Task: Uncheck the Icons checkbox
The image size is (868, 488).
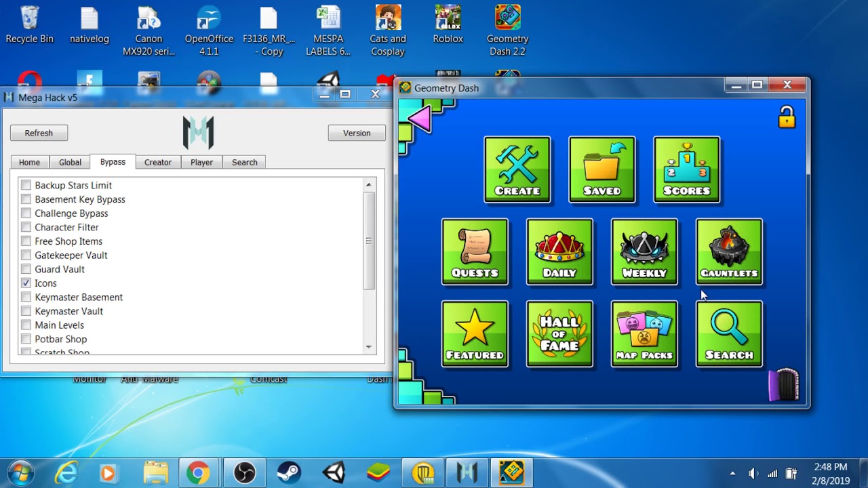Action: coord(26,283)
